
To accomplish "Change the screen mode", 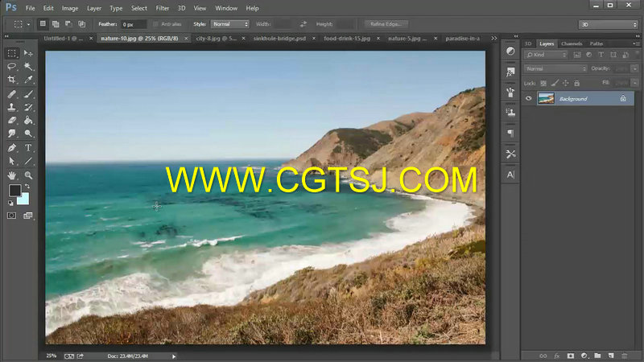I will click(28, 216).
